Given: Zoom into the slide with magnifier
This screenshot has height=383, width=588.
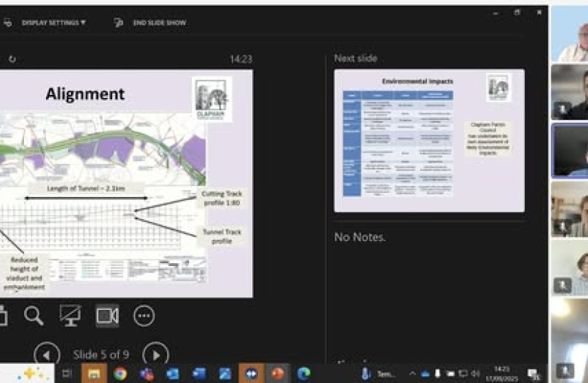Looking at the screenshot, I should tap(33, 316).
